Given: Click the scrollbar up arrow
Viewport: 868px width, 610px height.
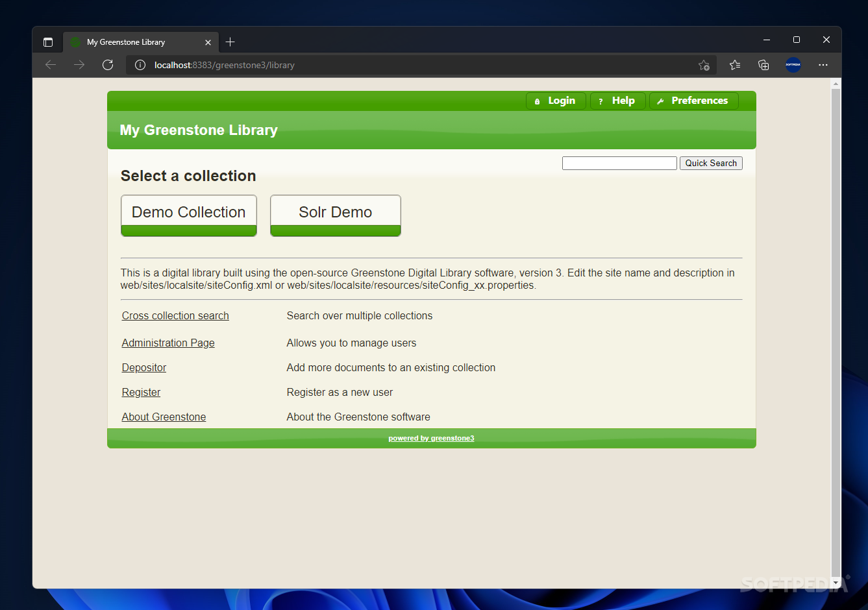Looking at the screenshot, I should (x=836, y=84).
